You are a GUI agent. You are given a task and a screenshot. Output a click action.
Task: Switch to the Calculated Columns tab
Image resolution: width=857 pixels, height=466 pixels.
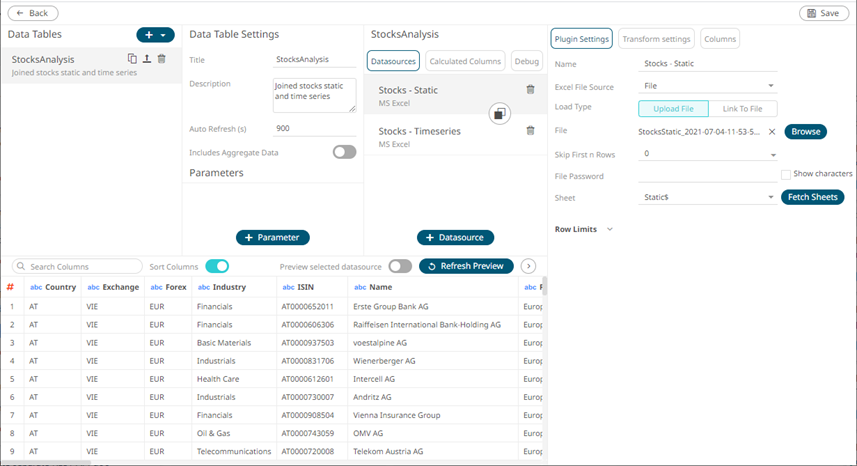click(465, 61)
